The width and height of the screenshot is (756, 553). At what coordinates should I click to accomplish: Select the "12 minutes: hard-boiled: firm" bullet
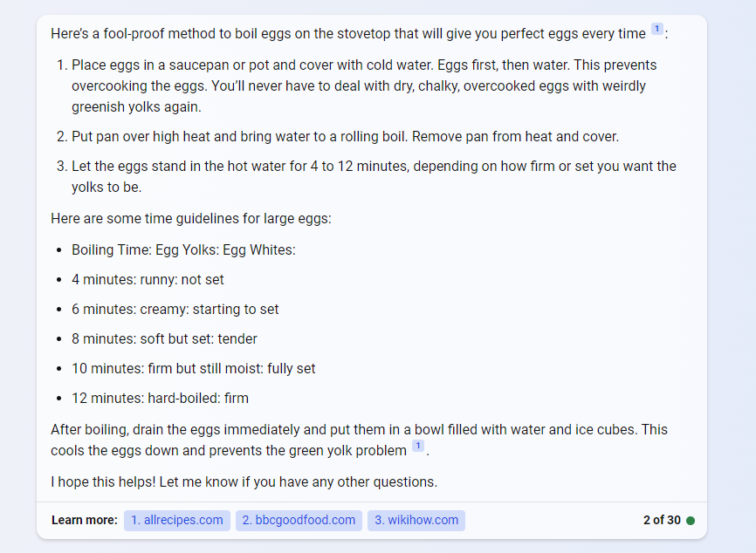pos(160,399)
